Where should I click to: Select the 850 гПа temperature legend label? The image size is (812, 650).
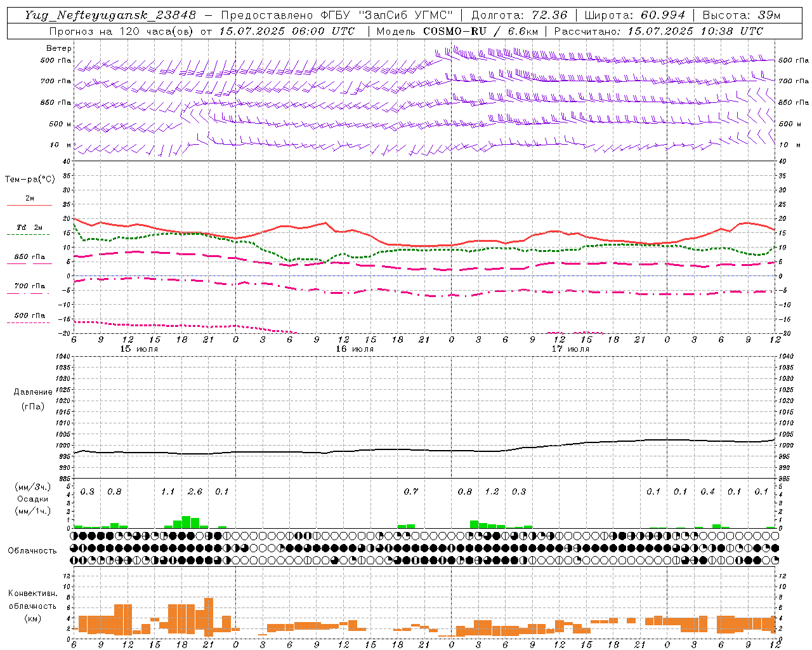pyautogui.click(x=30, y=256)
